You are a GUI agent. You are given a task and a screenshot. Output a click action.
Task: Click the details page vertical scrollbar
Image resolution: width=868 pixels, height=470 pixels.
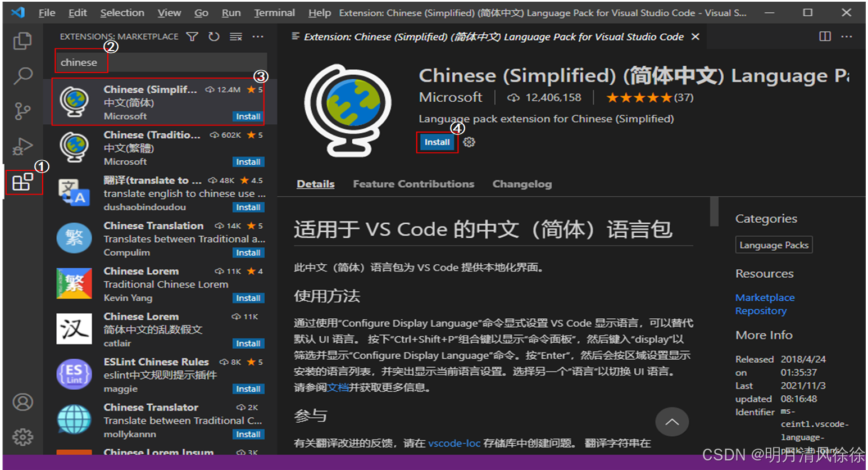714,211
